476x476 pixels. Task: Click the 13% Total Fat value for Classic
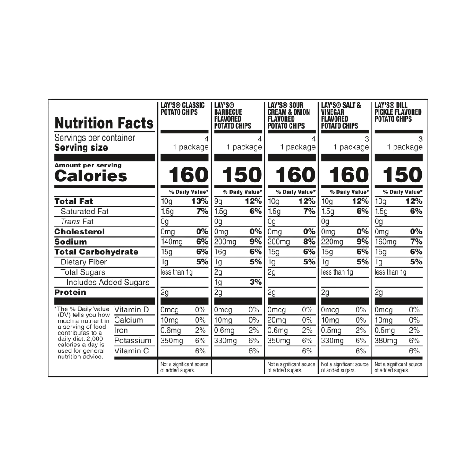200,201
